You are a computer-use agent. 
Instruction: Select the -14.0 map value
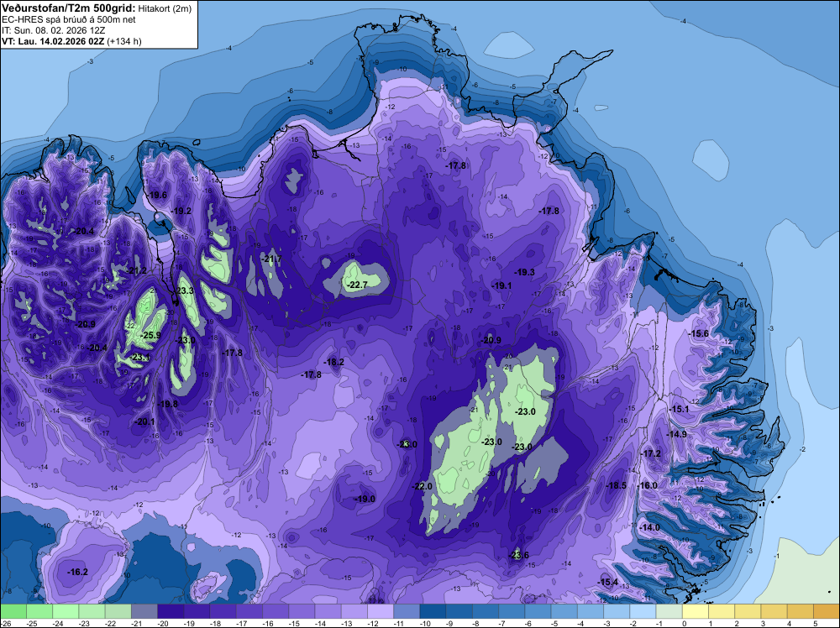[650, 527]
